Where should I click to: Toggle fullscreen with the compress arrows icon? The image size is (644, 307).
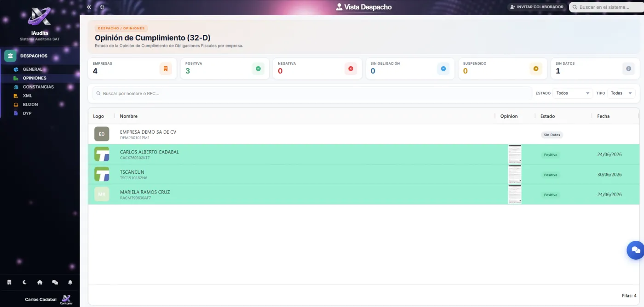pos(102,7)
